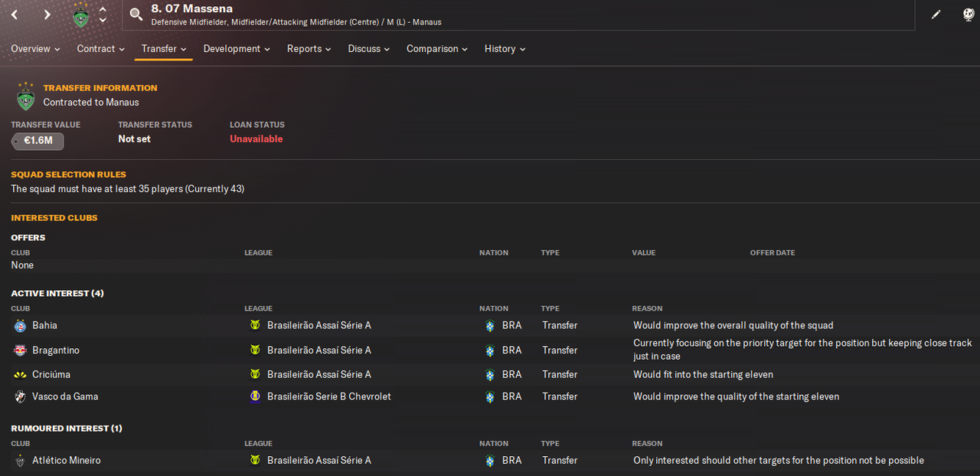Click the €1.6M transfer value tag
Image resolution: width=980 pixels, height=476 pixels.
(38, 141)
